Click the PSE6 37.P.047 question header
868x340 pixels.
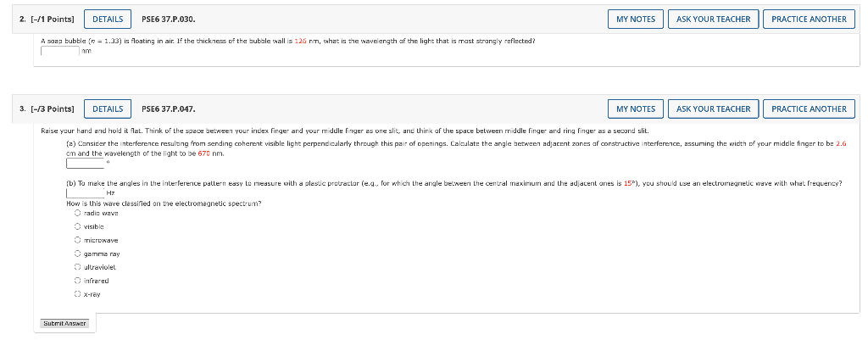click(169, 109)
